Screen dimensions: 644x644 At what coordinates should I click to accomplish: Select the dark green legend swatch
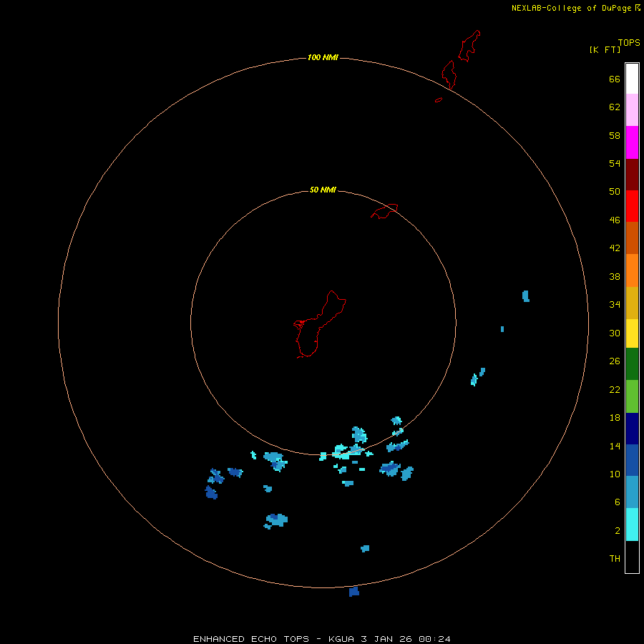(632, 364)
